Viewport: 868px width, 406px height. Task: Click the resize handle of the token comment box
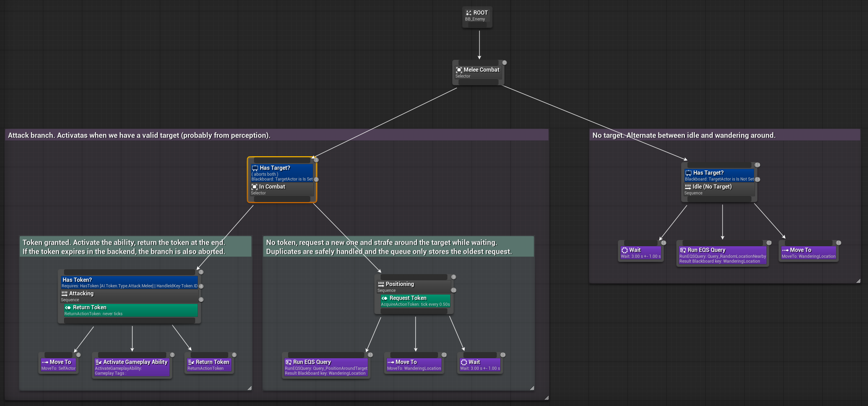tap(250, 388)
